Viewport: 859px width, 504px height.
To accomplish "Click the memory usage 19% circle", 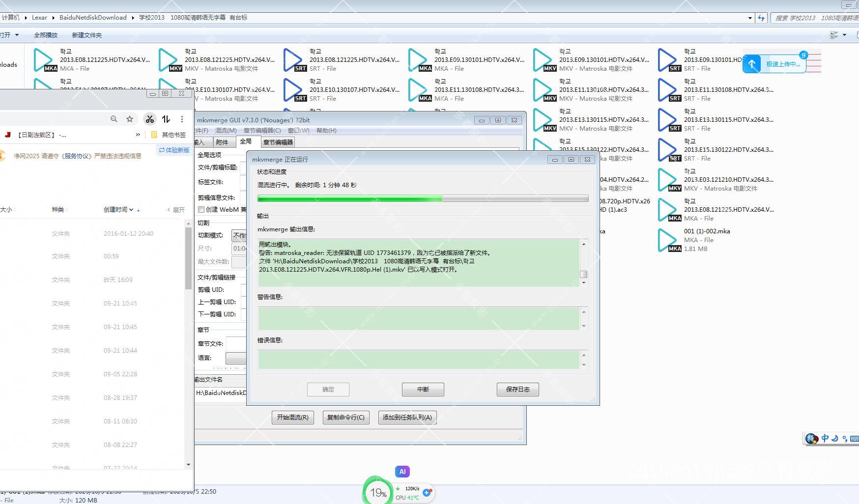I will pos(377,492).
